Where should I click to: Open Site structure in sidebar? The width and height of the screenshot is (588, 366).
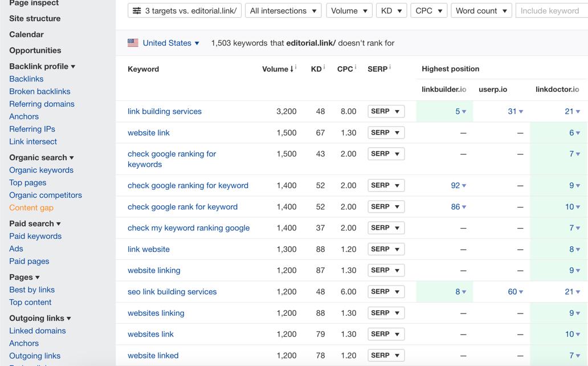[35, 18]
